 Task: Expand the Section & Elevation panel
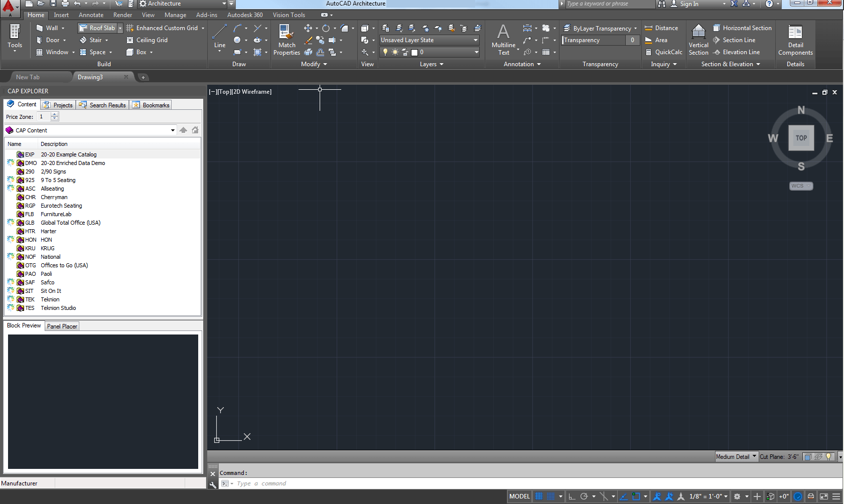tap(731, 64)
